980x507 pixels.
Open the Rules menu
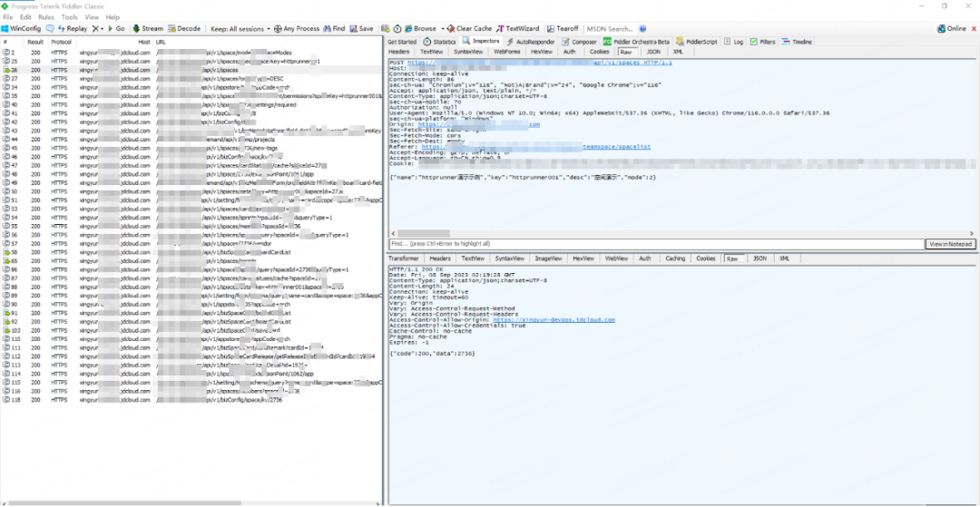[46, 17]
